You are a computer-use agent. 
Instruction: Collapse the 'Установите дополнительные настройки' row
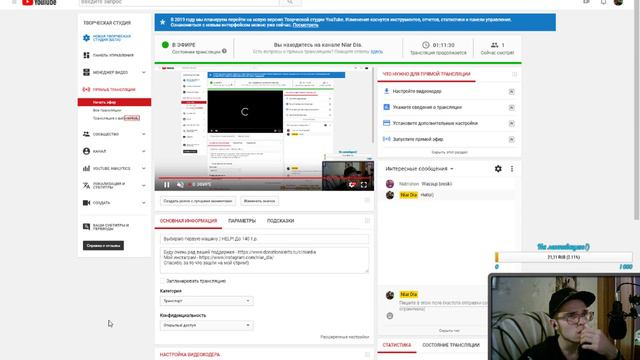coord(511,123)
